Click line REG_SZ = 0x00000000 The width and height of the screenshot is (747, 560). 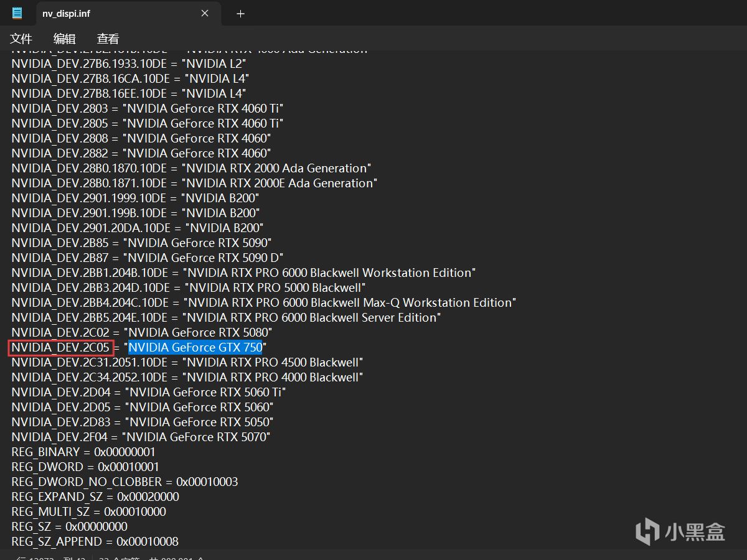point(69,526)
